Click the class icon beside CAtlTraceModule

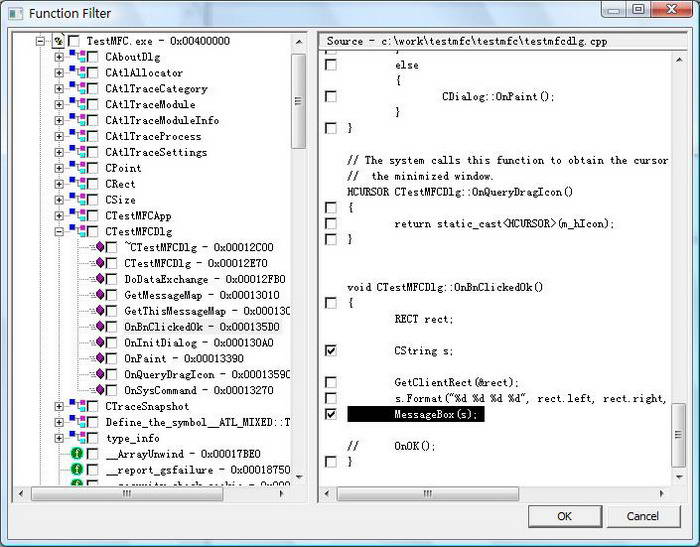pos(77,104)
